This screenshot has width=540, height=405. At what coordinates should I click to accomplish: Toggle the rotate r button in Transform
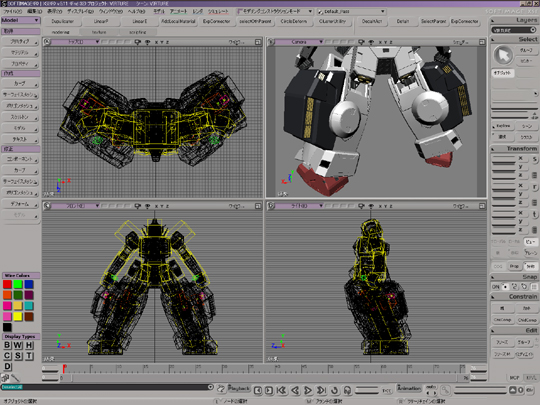point(534,187)
